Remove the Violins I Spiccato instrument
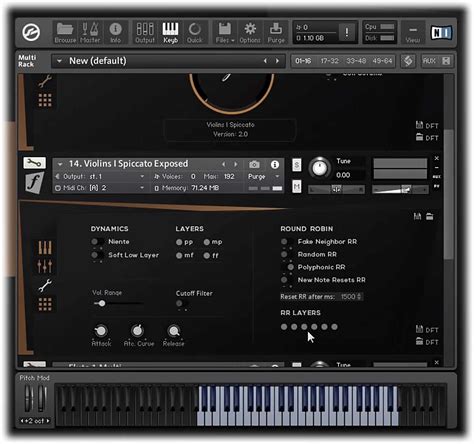The height and width of the screenshot is (444, 474). 437,158
